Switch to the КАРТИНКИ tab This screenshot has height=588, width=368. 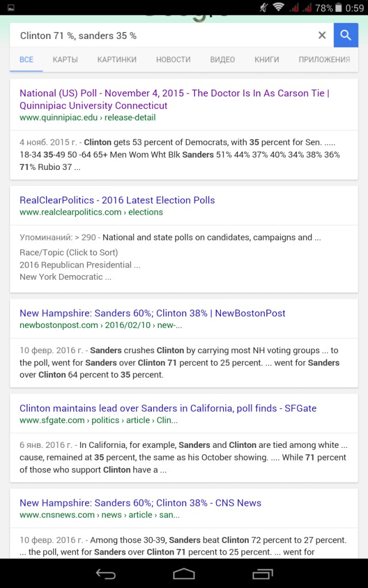pyautogui.click(x=117, y=59)
